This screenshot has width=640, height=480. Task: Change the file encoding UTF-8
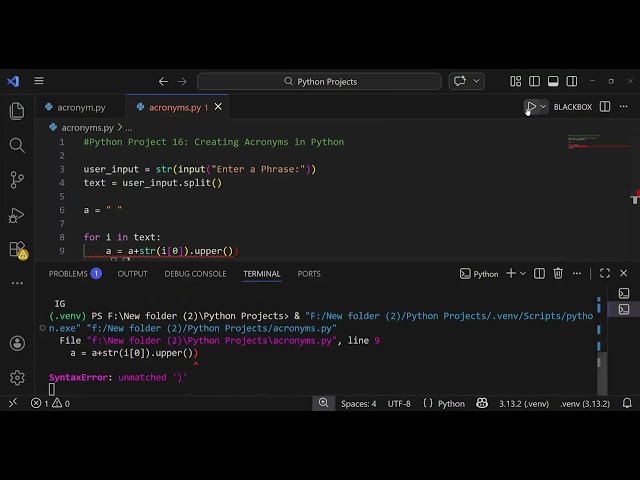click(399, 404)
